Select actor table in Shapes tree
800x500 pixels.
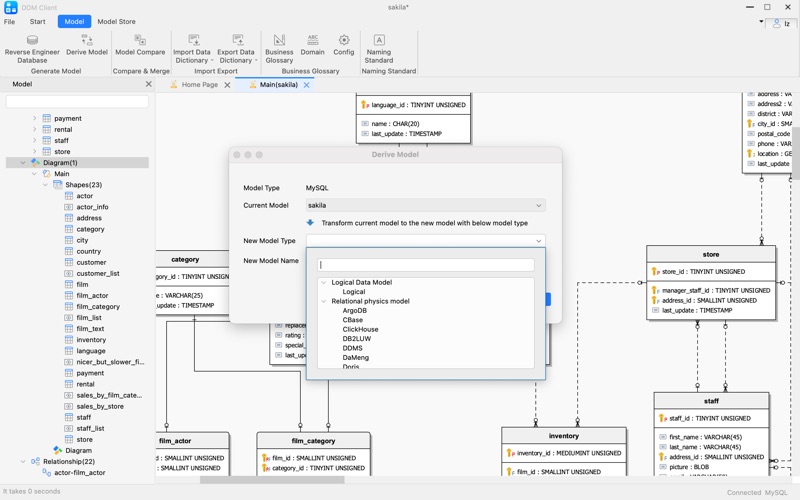click(85, 196)
